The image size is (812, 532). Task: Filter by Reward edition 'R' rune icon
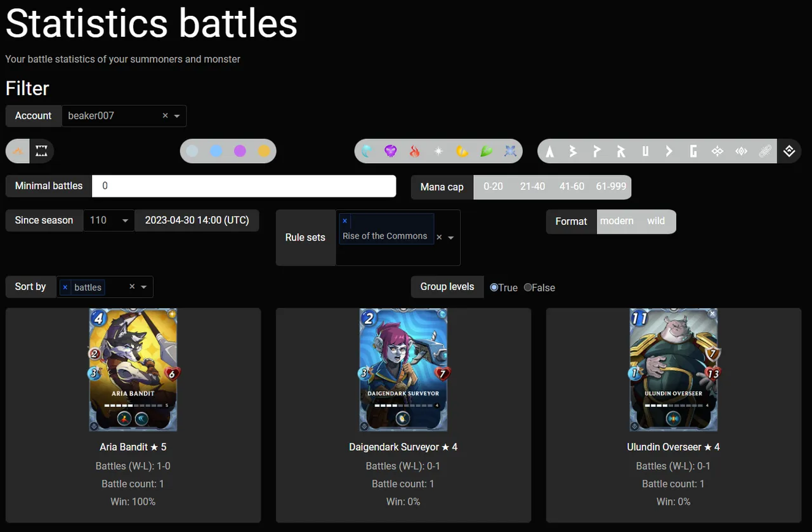tap(622, 151)
